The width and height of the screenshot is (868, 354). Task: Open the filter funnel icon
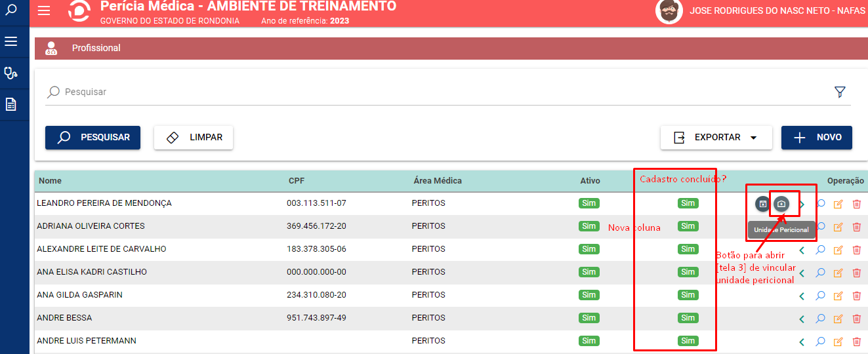point(840,92)
